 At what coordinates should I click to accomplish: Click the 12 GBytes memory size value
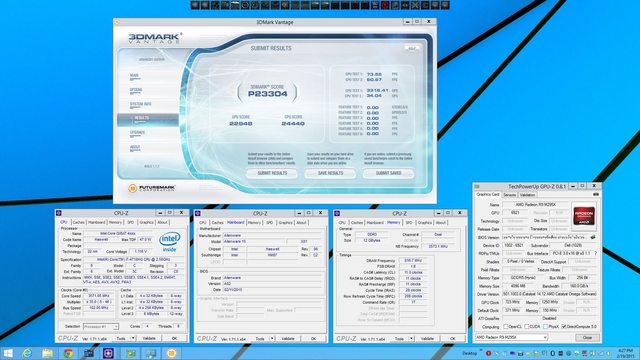click(x=371, y=241)
